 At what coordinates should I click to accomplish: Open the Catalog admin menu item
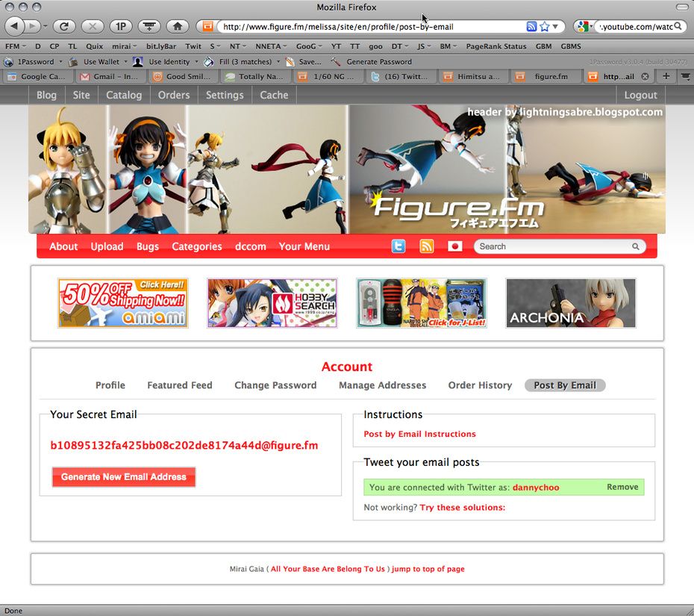124,95
